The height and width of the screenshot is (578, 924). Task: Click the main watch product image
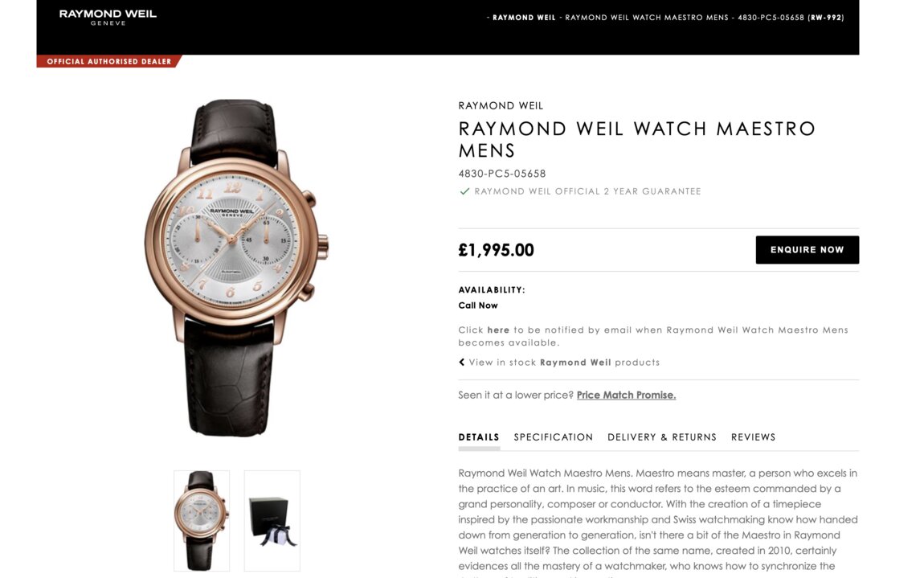pos(235,269)
